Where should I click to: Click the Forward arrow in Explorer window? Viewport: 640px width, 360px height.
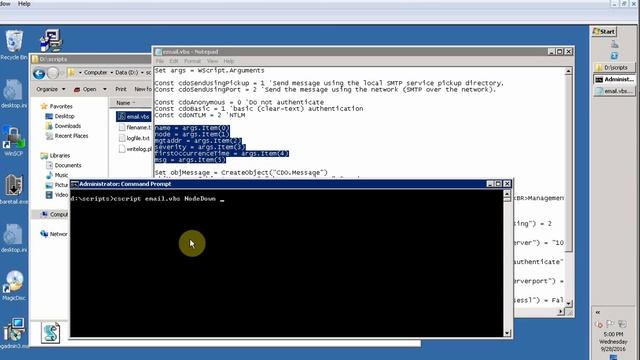coord(53,73)
